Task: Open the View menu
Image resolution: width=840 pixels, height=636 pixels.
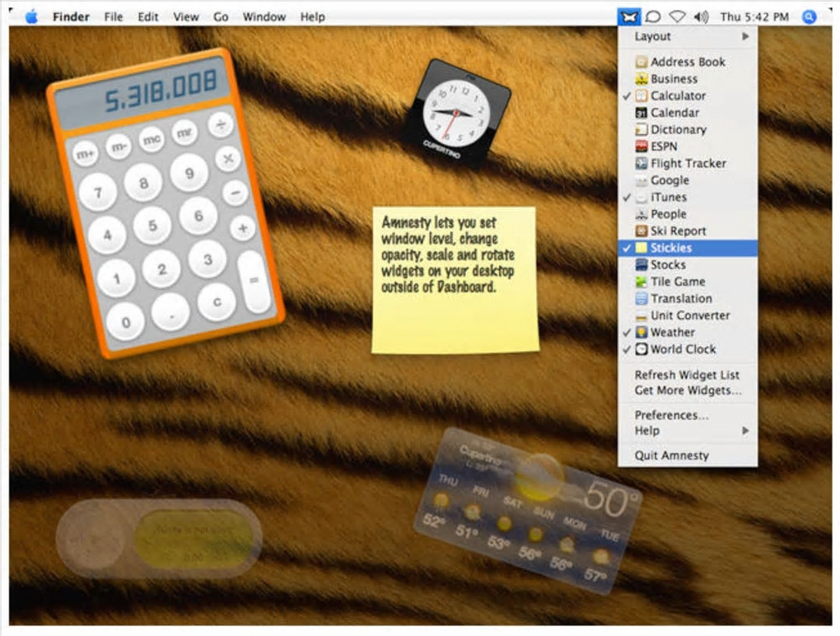Action: click(x=186, y=16)
